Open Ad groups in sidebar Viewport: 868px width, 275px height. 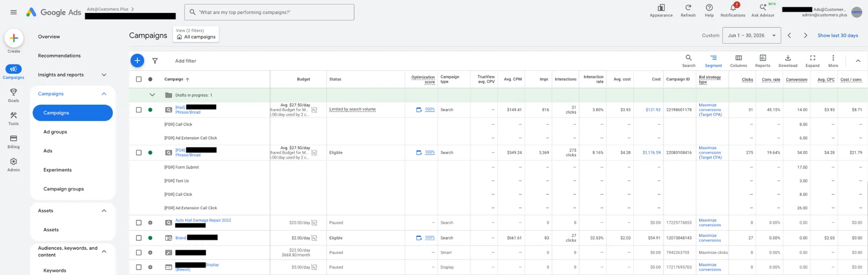pos(55,132)
